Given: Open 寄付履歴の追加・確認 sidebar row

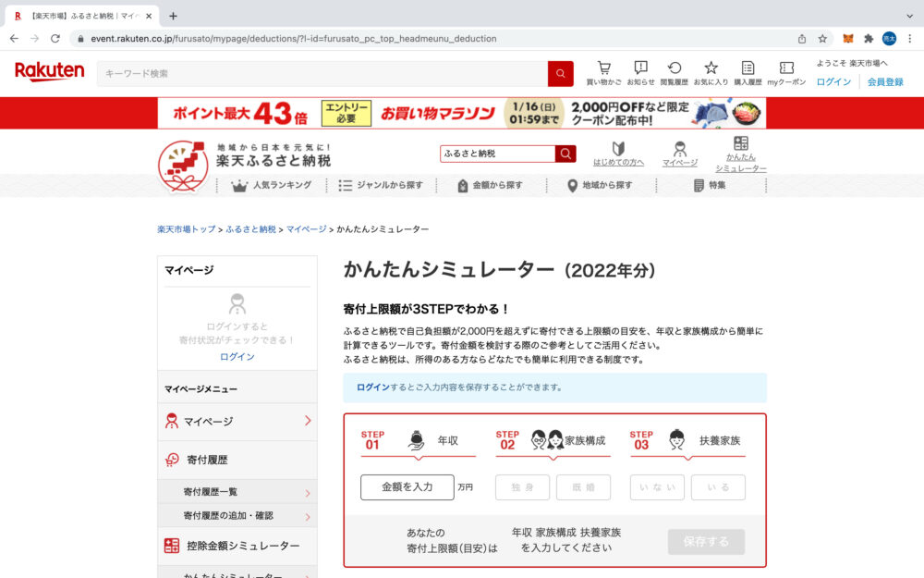Looking at the screenshot, I should point(237,515).
